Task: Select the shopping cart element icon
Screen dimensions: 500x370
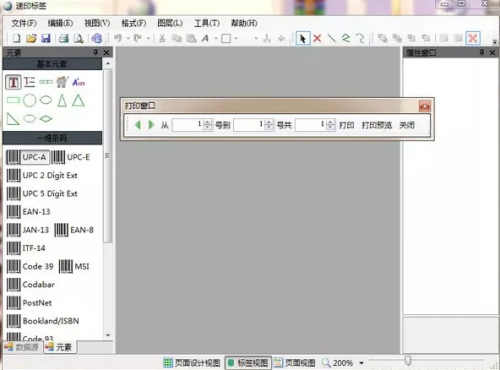Action: pyautogui.click(x=62, y=82)
